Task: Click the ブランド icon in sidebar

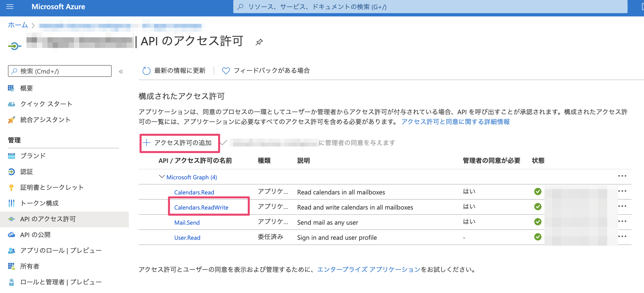Action: [x=11, y=156]
